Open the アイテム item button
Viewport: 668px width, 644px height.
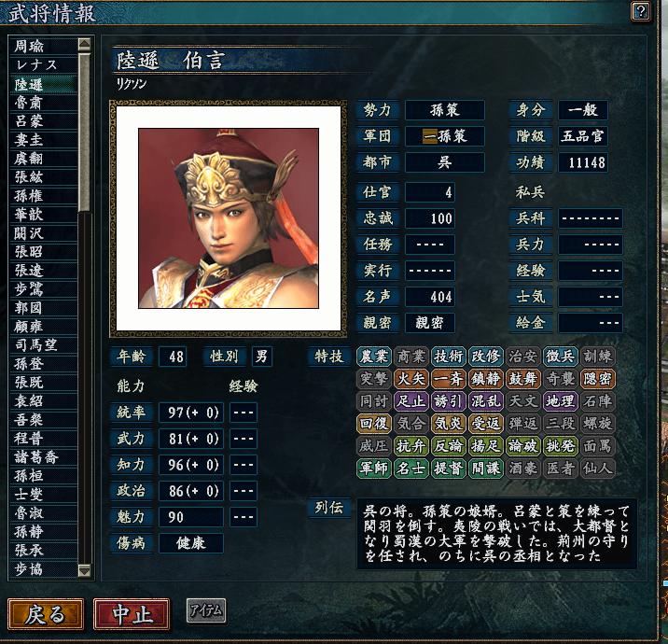[206, 610]
